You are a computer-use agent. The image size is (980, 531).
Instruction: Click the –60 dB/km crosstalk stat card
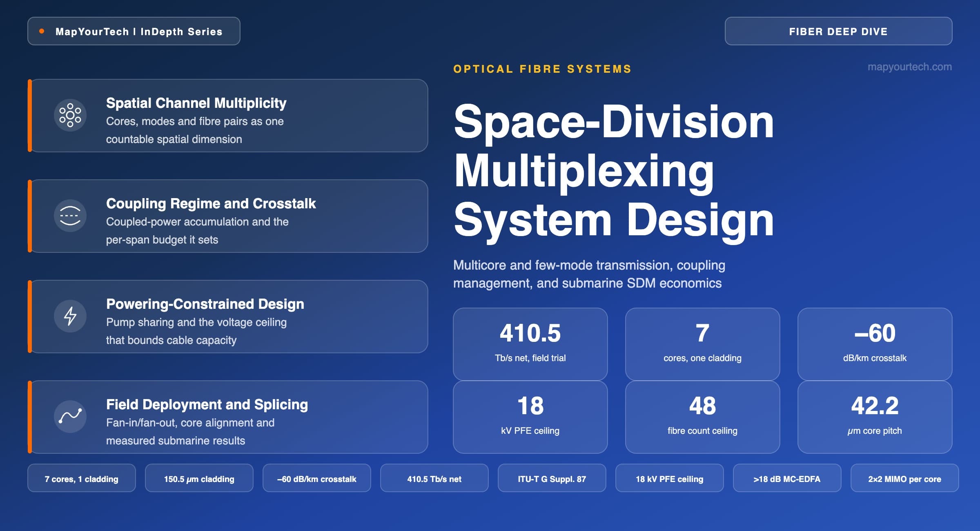(875, 344)
